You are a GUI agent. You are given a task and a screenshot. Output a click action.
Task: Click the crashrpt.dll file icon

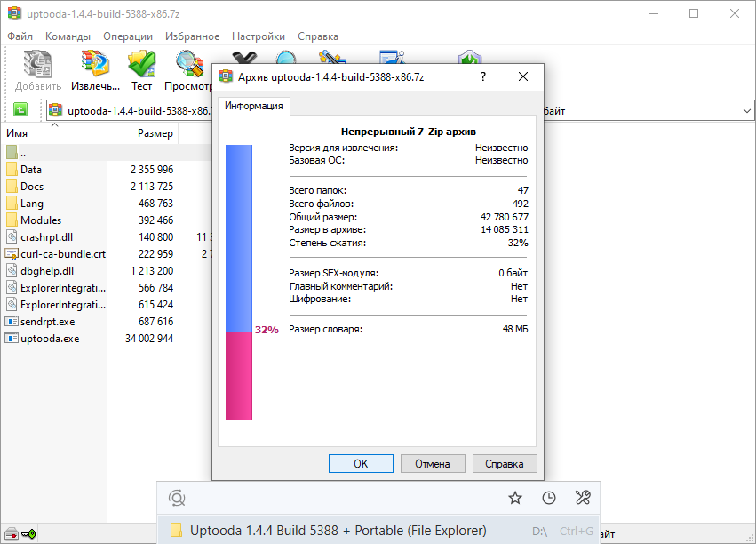pos(12,236)
